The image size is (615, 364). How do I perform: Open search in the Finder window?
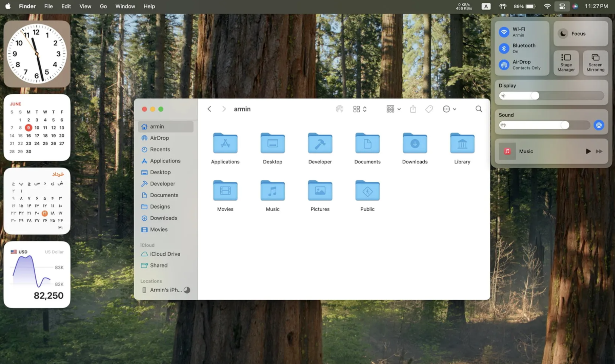(x=479, y=109)
